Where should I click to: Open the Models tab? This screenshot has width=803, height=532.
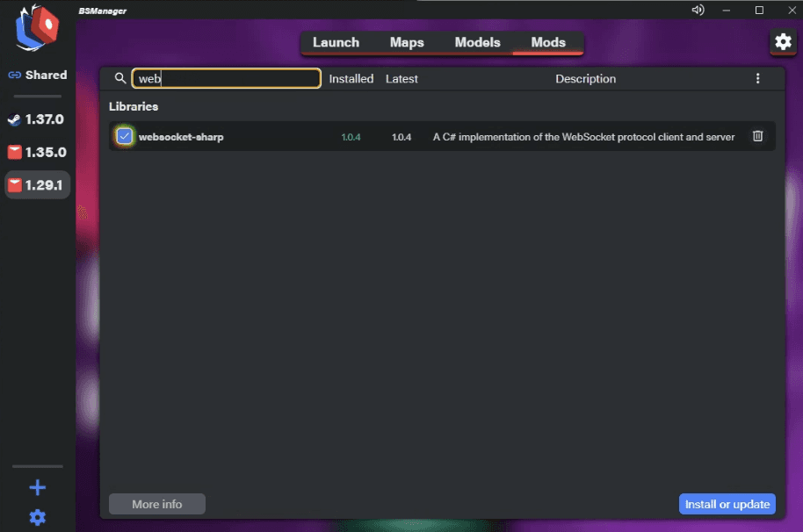pos(477,42)
